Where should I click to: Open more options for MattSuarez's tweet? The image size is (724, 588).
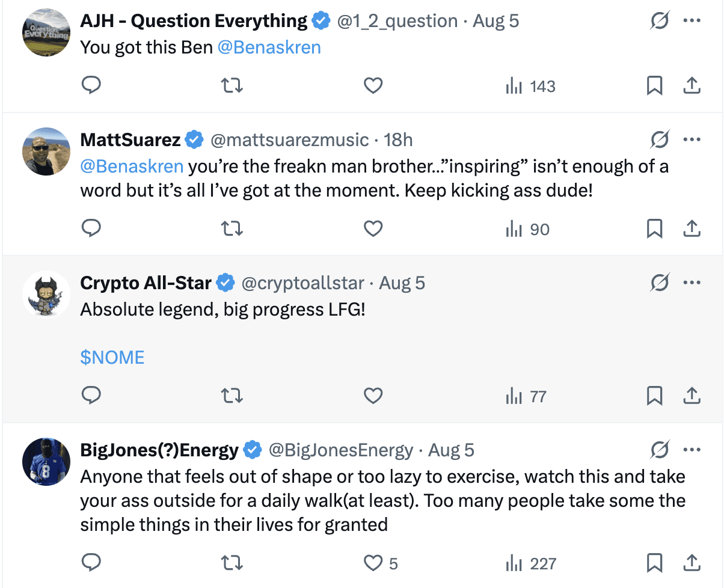pos(692,140)
